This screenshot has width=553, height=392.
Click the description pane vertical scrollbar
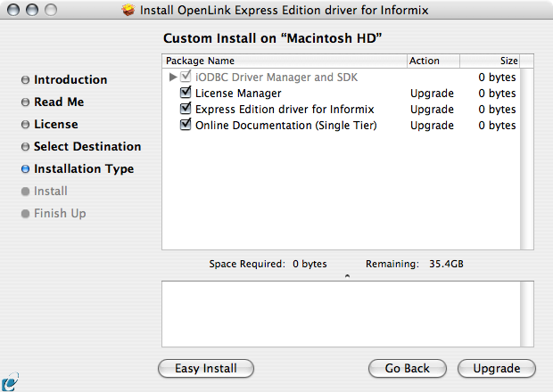tap(527, 314)
